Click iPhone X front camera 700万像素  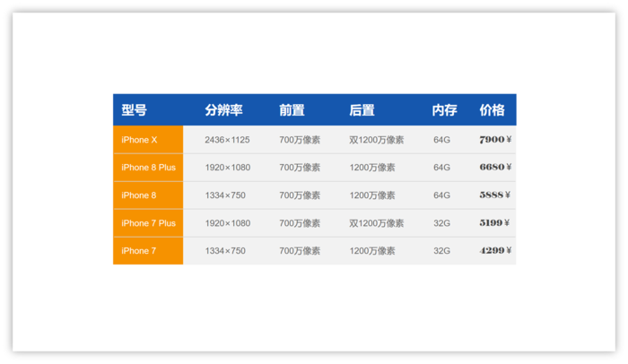click(x=300, y=140)
